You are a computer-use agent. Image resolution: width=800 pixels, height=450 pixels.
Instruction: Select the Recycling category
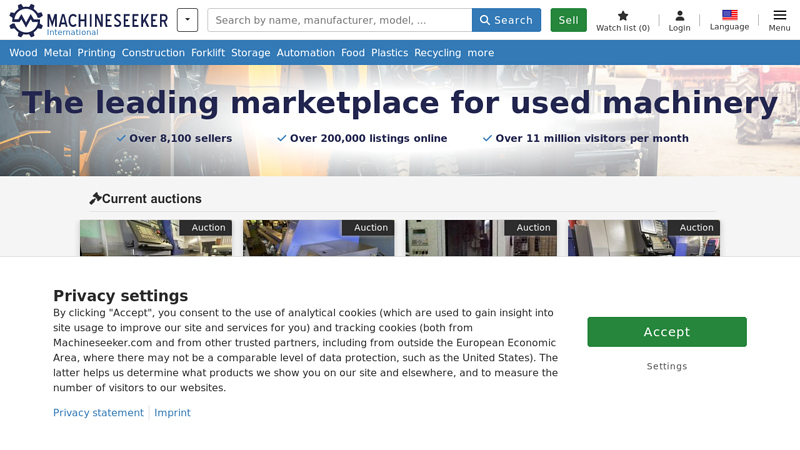(x=438, y=53)
